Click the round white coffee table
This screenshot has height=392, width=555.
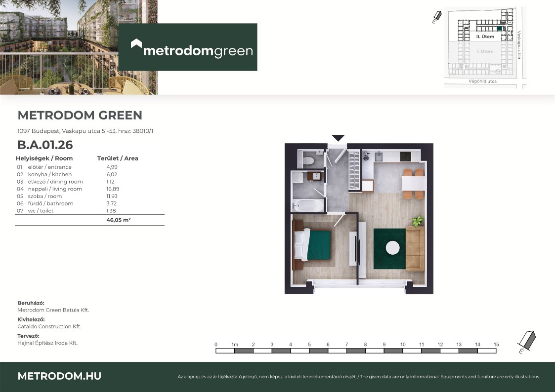click(393, 247)
